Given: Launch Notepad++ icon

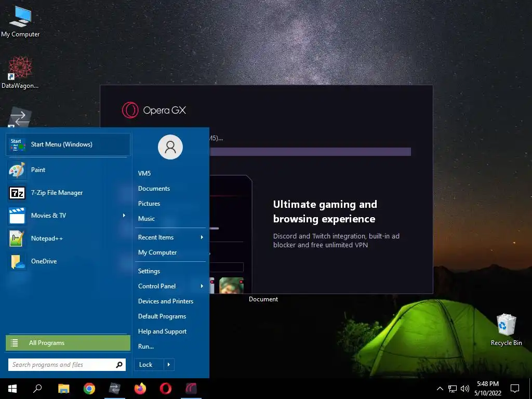Looking at the screenshot, I should (17, 238).
